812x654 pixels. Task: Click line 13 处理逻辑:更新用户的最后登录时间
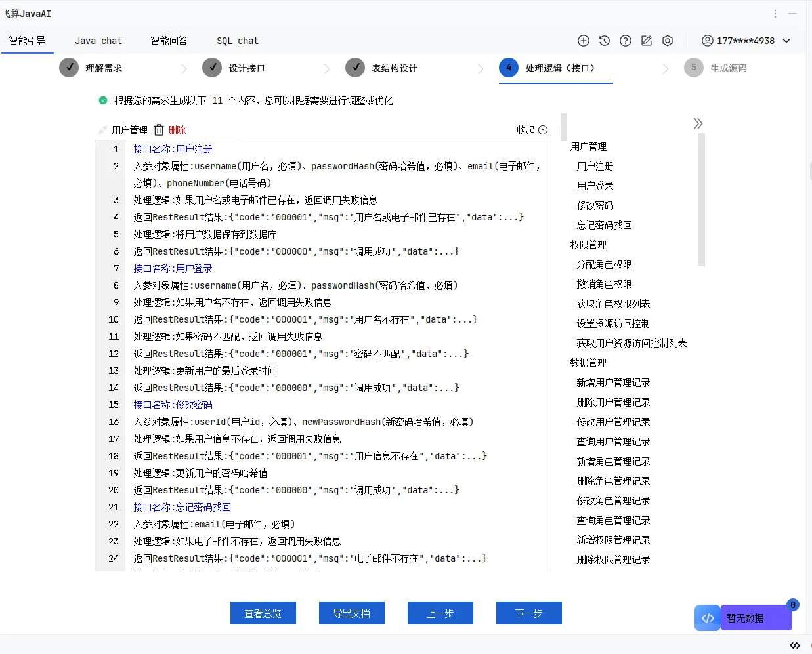point(205,371)
